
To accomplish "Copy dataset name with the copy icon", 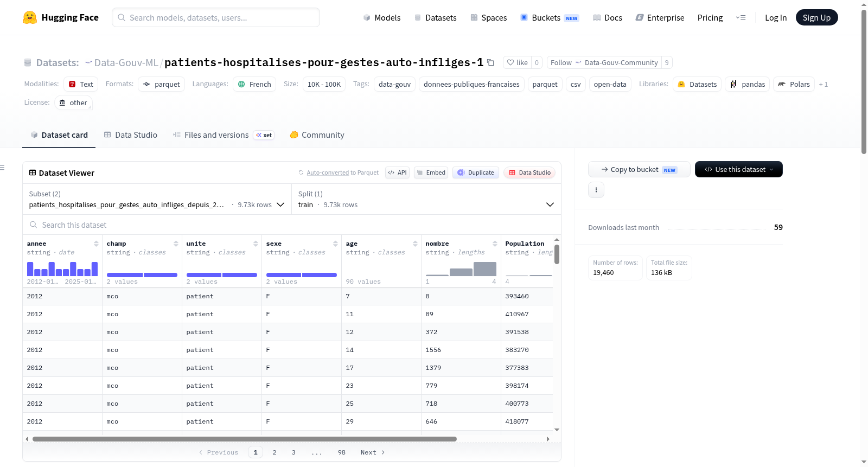I will (490, 62).
